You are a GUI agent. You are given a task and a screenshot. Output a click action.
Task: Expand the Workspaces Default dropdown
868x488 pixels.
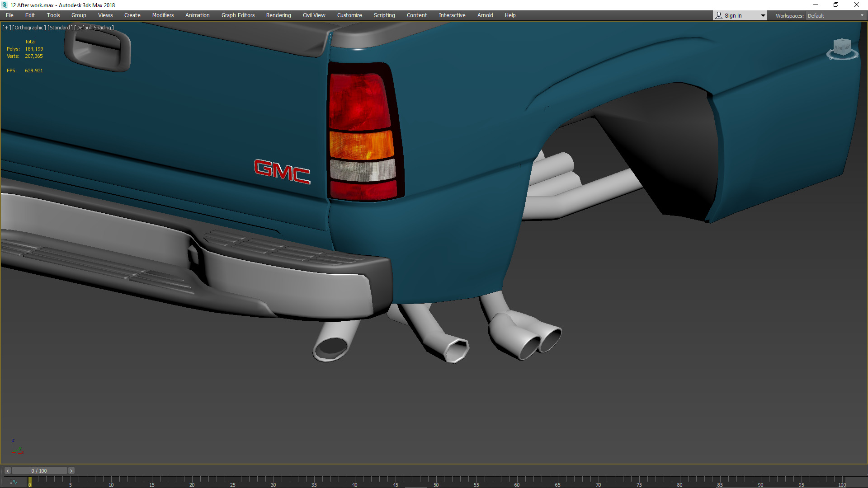pyautogui.click(x=862, y=15)
